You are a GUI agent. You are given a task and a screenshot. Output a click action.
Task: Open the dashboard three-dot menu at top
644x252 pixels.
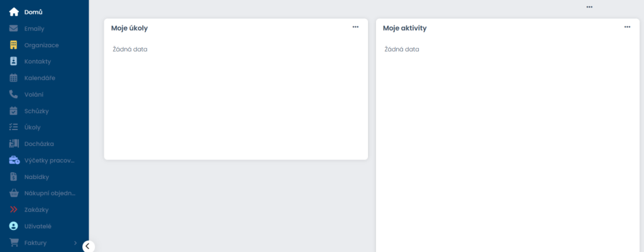(589, 7)
